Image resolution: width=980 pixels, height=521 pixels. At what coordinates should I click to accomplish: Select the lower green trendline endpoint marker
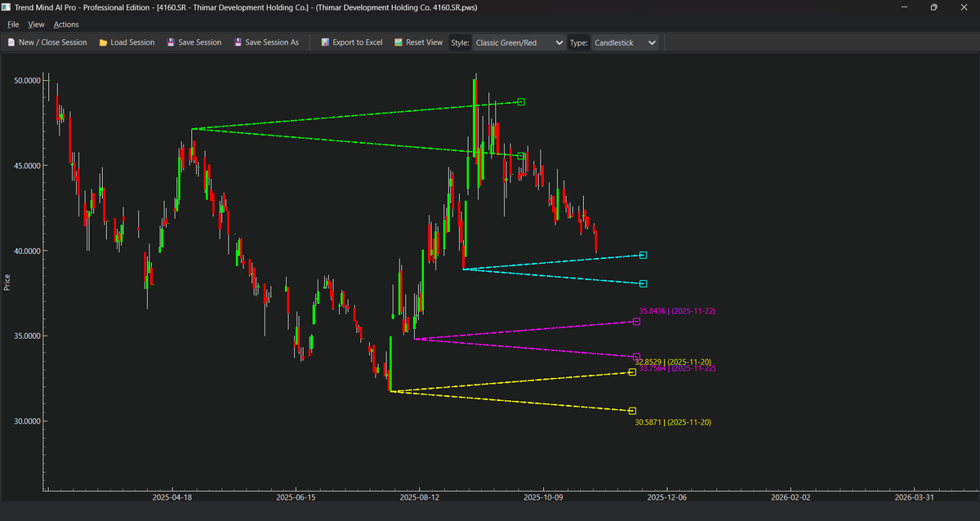[x=521, y=156]
